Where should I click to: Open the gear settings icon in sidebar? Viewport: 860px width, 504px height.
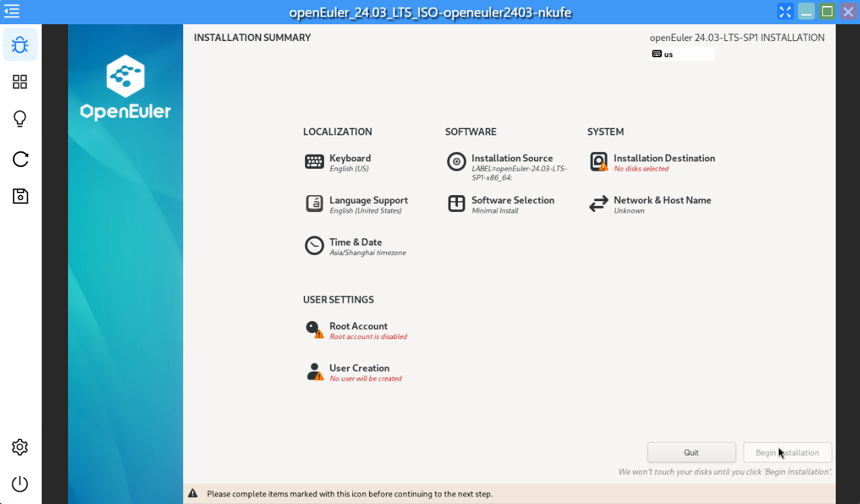[x=20, y=447]
